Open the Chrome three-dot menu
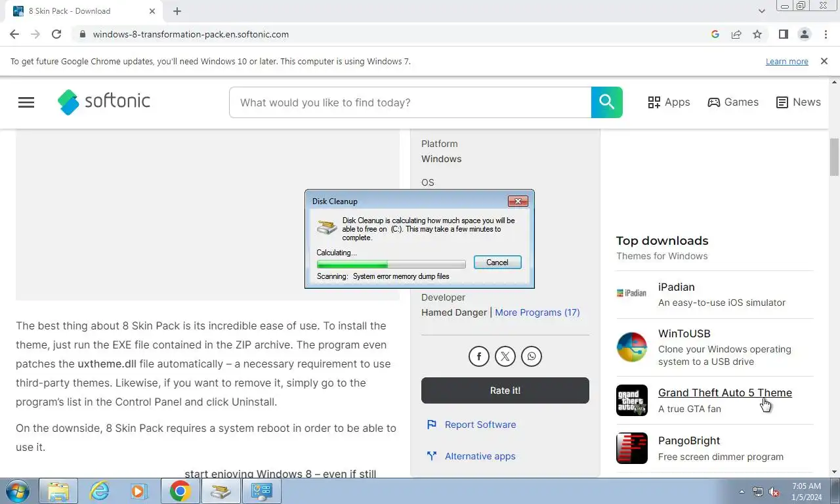 tap(826, 34)
